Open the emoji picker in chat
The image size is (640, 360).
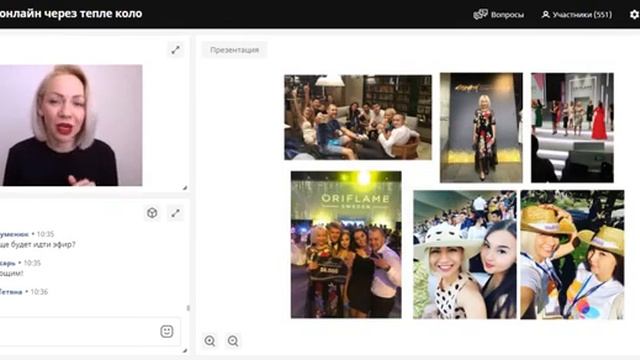tap(167, 331)
